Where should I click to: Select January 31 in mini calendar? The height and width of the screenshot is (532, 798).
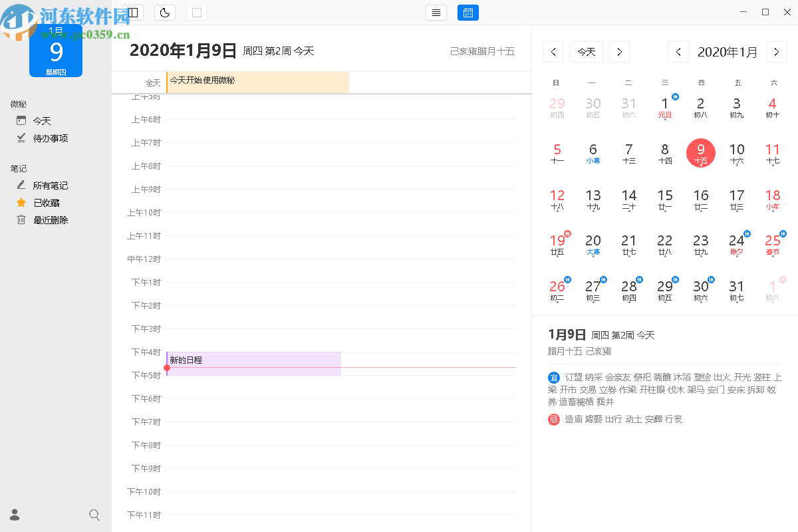pos(737,290)
